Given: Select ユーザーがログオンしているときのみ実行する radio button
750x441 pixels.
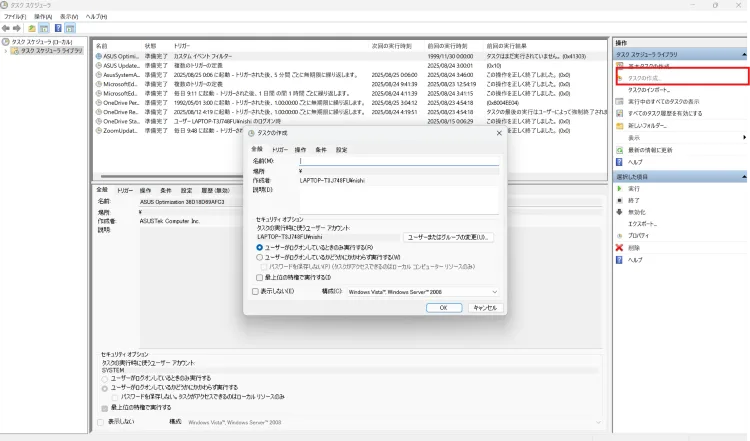Looking at the screenshot, I should pyautogui.click(x=260, y=246).
